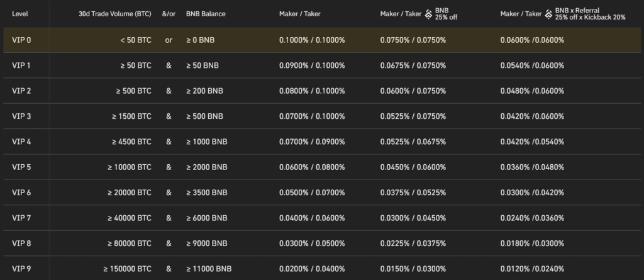This screenshot has height=280, width=644.
Task: Click the '≥ 500 BNB' balance in VIP 3
Action: click(204, 116)
